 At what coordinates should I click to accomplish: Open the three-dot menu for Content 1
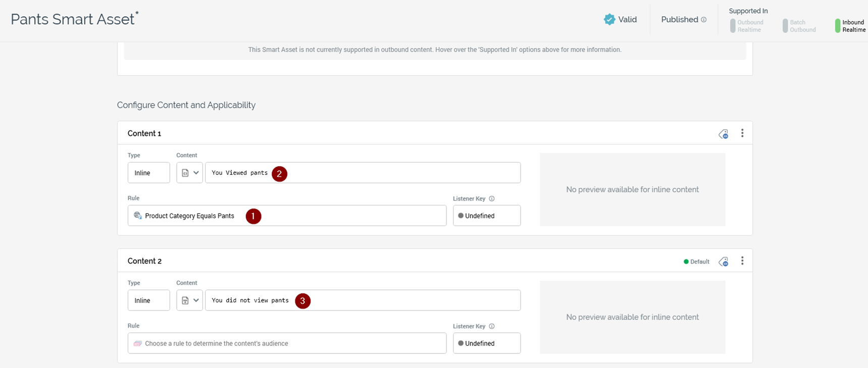[x=742, y=133]
